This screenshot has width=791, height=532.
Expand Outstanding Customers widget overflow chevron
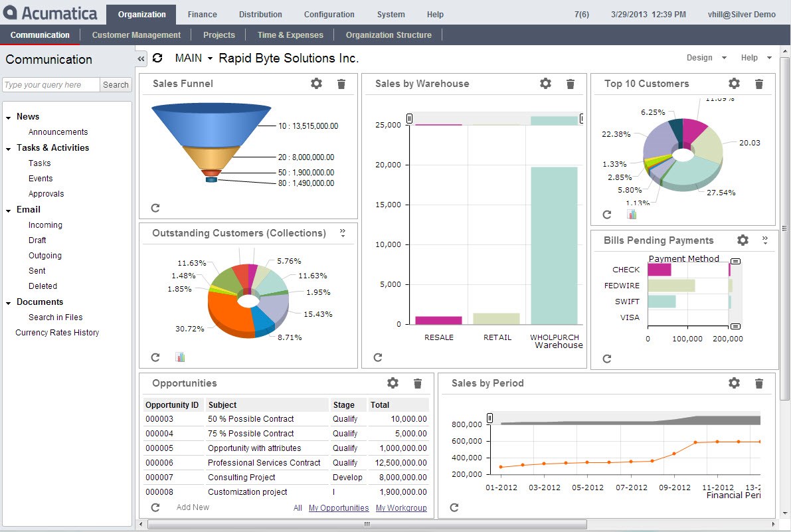(343, 232)
